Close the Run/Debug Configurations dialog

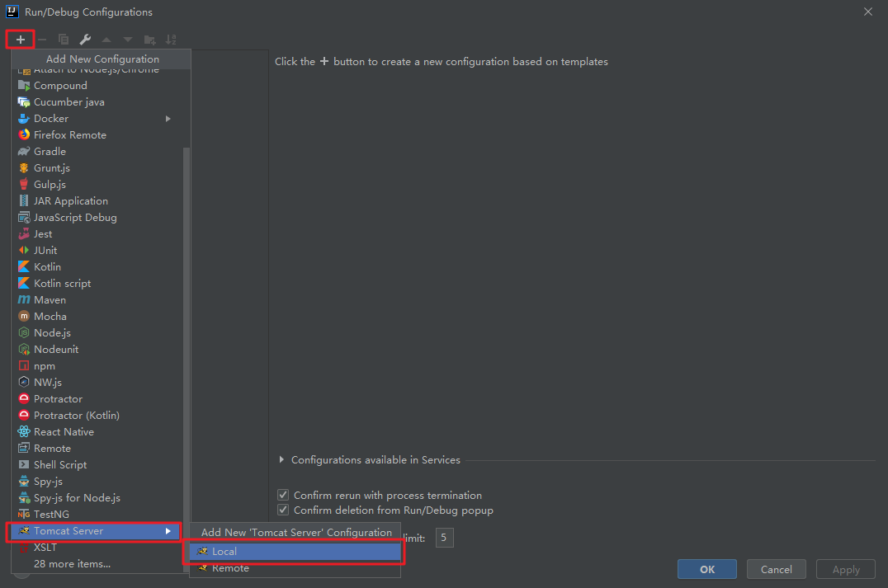(867, 12)
